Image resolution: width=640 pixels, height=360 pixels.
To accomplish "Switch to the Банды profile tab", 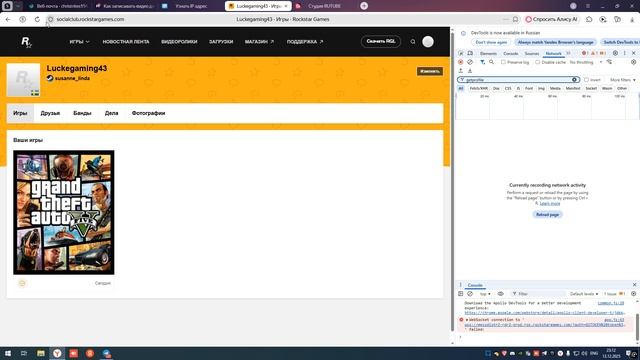I will [x=82, y=113].
